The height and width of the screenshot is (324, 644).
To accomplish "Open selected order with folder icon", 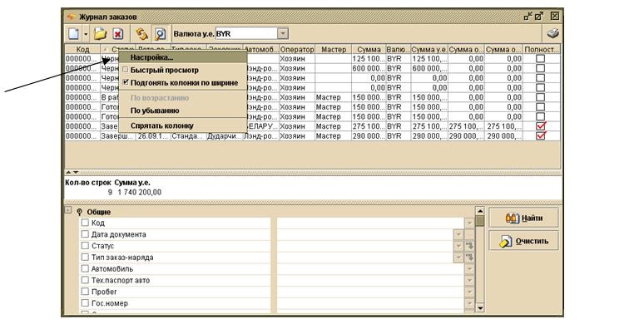I will tap(100, 33).
